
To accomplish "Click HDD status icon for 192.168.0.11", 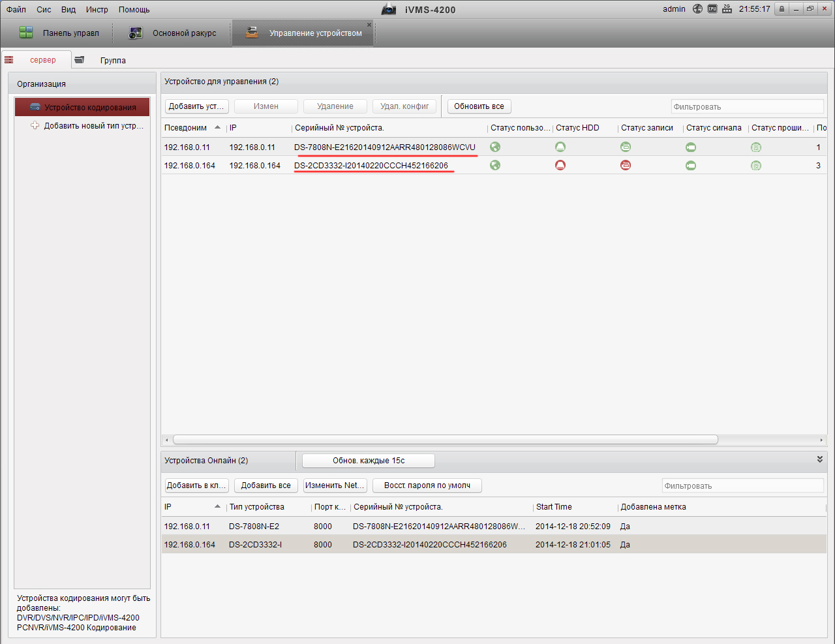I will (x=560, y=147).
